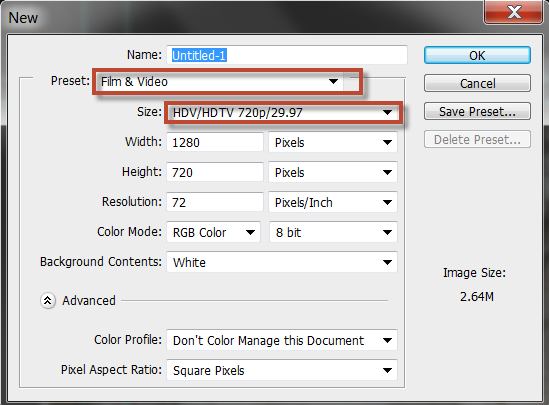Open the Height units Pixels dropdown
Viewport: 549px width, 405px height.
[333, 172]
